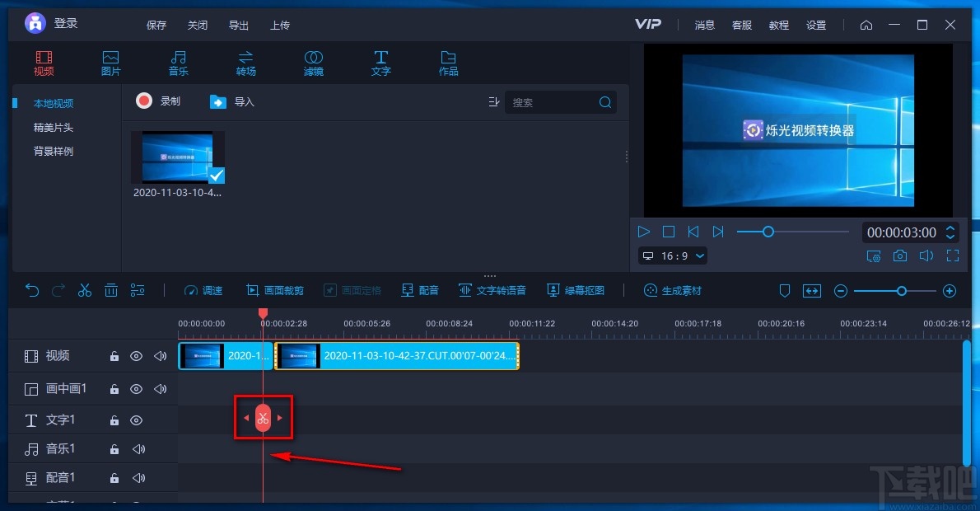Click the 生成素材 generate material tool
This screenshot has height=511, width=980.
coord(673,291)
